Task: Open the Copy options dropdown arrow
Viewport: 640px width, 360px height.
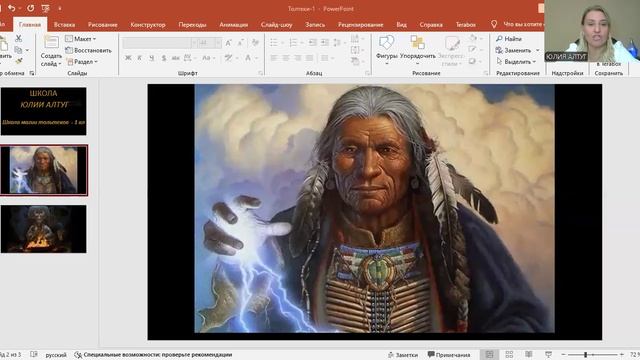Action: 27,50
